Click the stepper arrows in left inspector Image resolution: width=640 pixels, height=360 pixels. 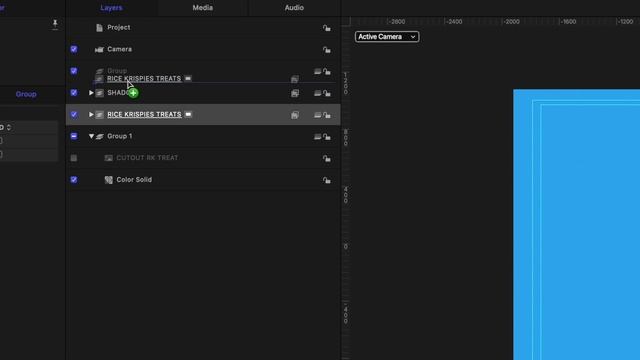pyautogui.click(x=9, y=127)
